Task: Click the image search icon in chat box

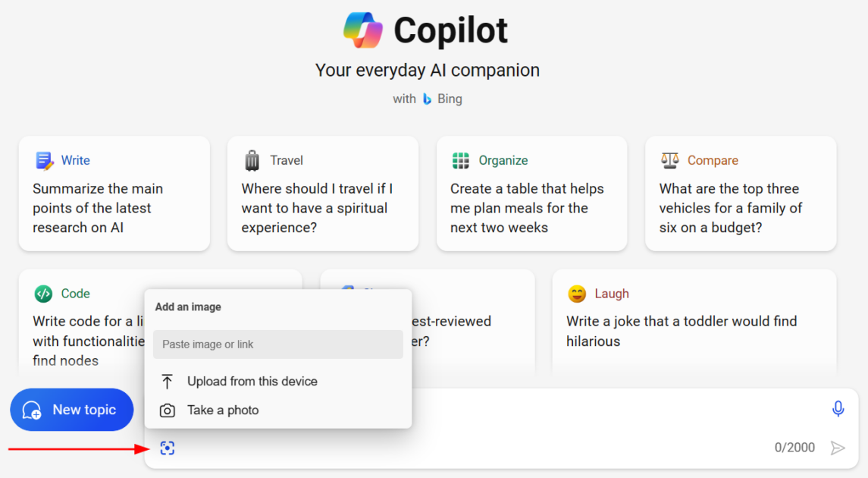Action: click(168, 448)
